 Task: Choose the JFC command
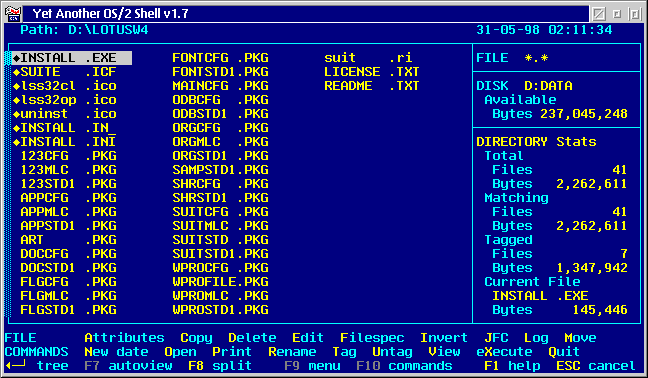496,338
